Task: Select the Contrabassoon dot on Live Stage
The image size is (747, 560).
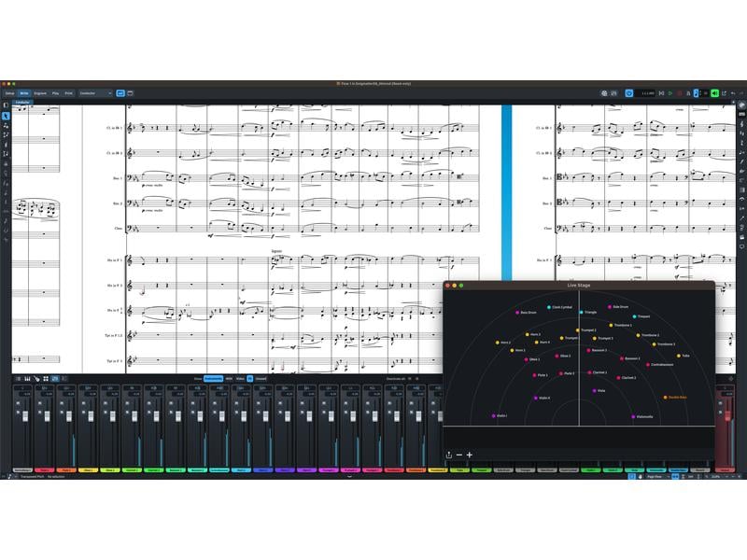Action: click(x=648, y=365)
